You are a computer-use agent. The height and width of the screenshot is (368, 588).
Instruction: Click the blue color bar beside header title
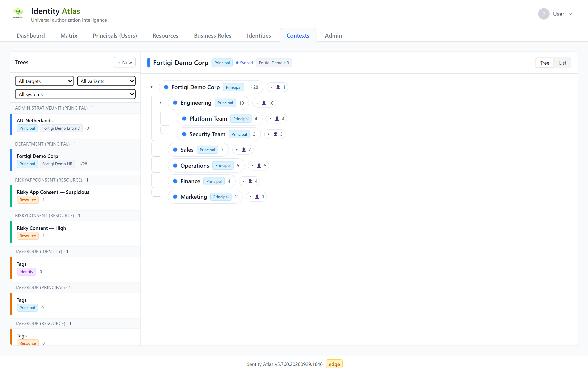click(x=149, y=63)
